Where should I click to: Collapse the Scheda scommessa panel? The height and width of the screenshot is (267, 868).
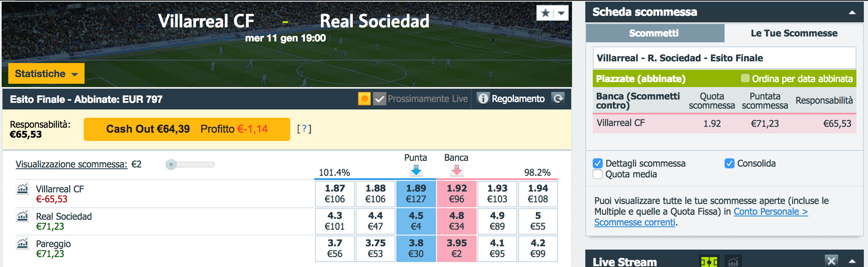click(852, 12)
